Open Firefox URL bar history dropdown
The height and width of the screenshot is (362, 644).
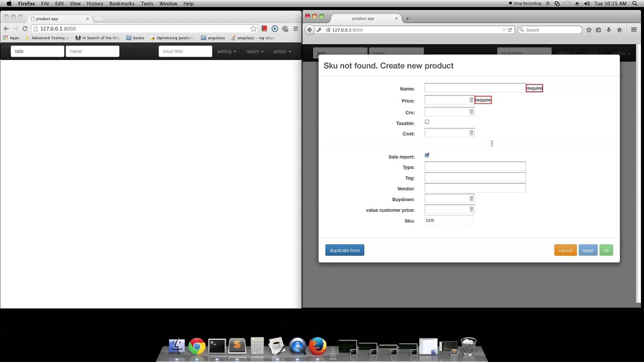[504, 30]
